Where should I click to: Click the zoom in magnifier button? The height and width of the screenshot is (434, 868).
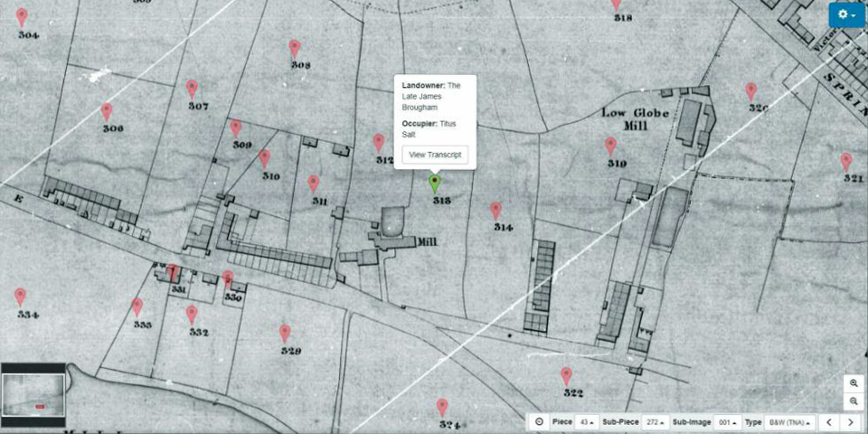[x=853, y=383]
